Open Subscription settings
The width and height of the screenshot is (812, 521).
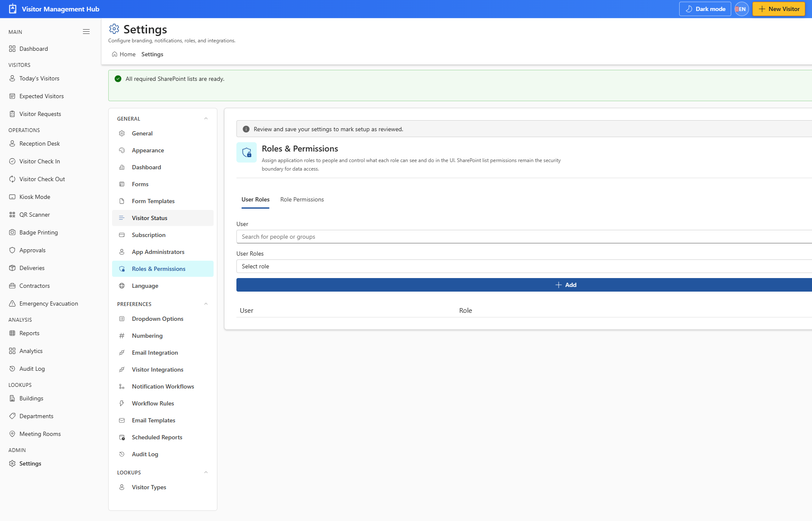pyautogui.click(x=163, y=235)
